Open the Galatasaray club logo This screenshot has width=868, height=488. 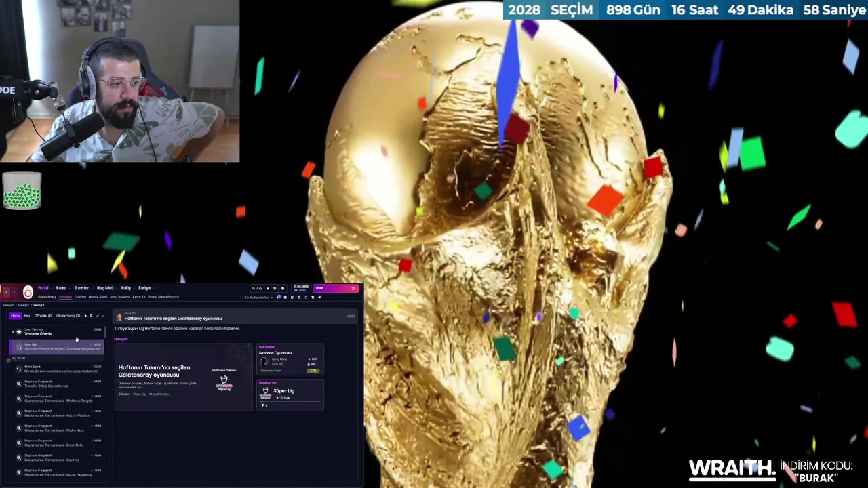coord(28,292)
